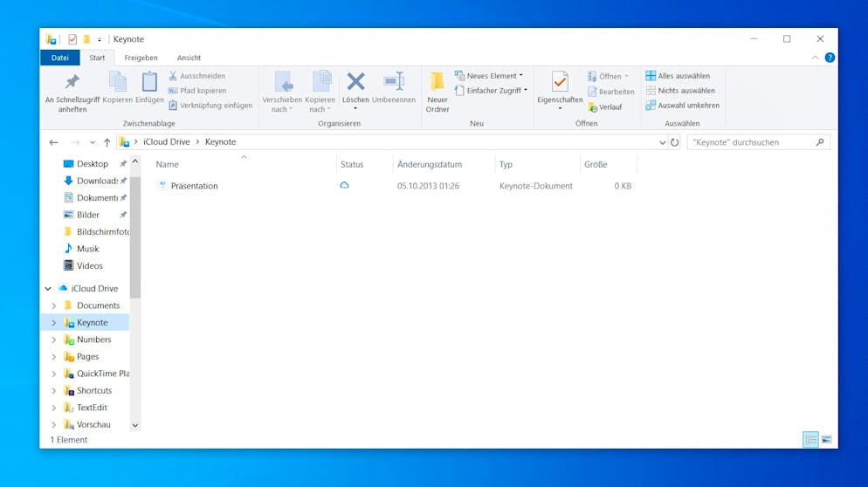Open Bilder in quick access
This screenshot has height=487, width=868.
pyautogui.click(x=87, y=215)
